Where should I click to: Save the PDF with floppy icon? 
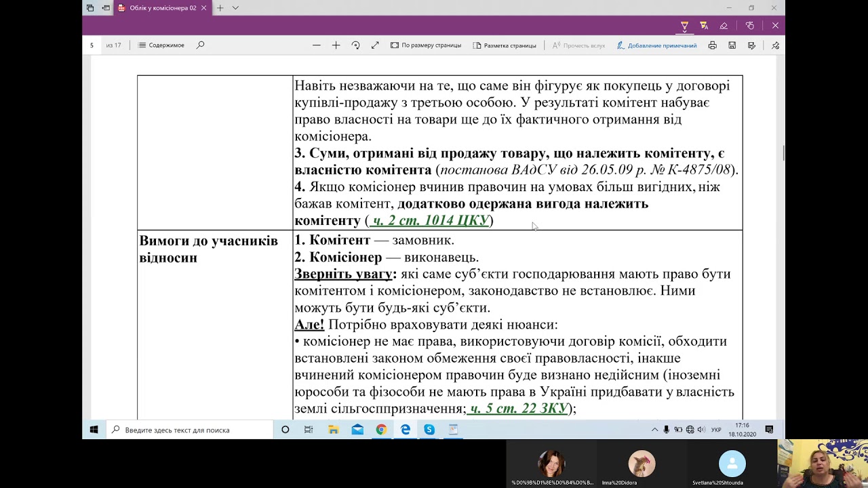732,45
